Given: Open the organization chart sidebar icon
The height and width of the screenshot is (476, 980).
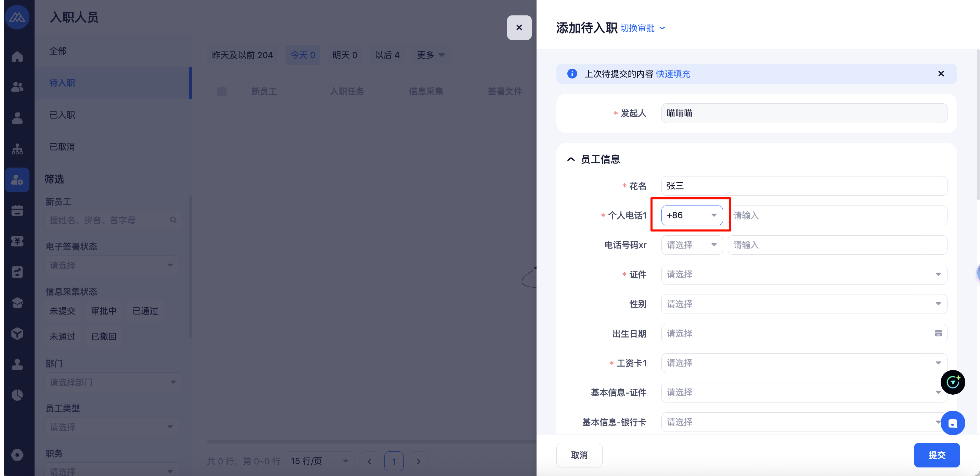Looking at the screenshot, I should [17, 149].
